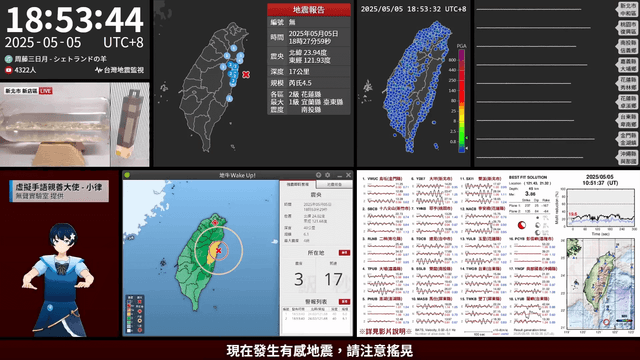Click the report time 2025年05月05日 row
Image resolution: width=640 pixels, height=360 pixels.
309,37
